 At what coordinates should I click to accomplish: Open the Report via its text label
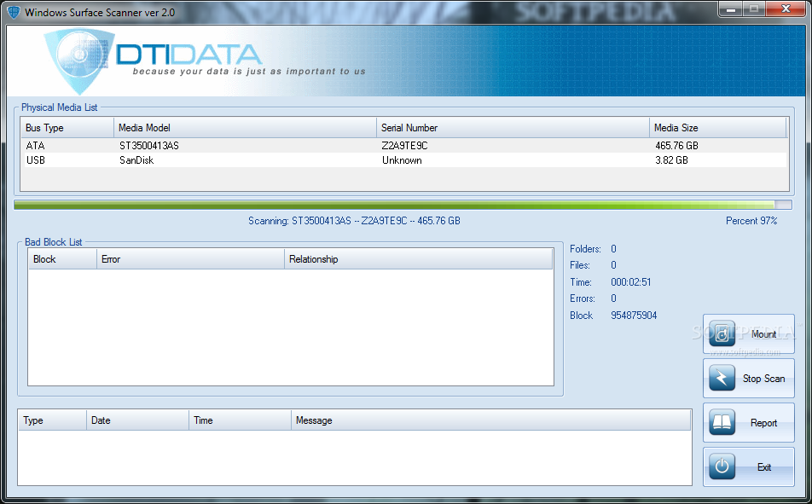pyautogui.click(x=764, y=423)
